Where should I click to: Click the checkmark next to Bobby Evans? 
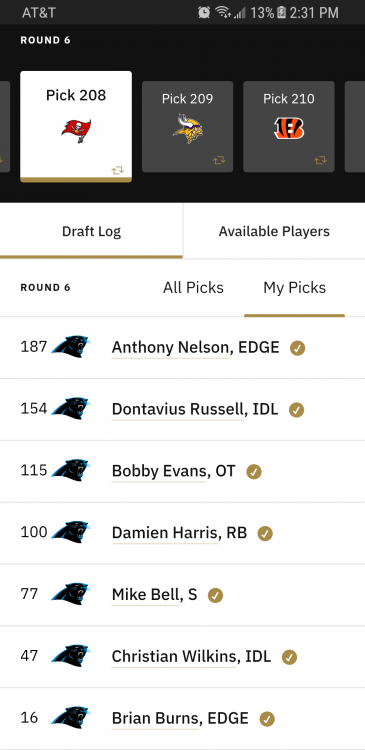pos(254,472)
